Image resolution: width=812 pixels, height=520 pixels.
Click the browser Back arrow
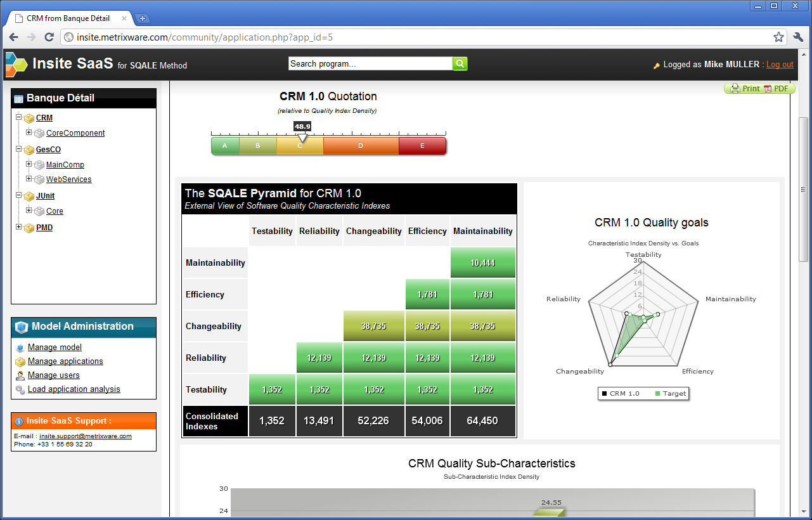tap(13, 37)
